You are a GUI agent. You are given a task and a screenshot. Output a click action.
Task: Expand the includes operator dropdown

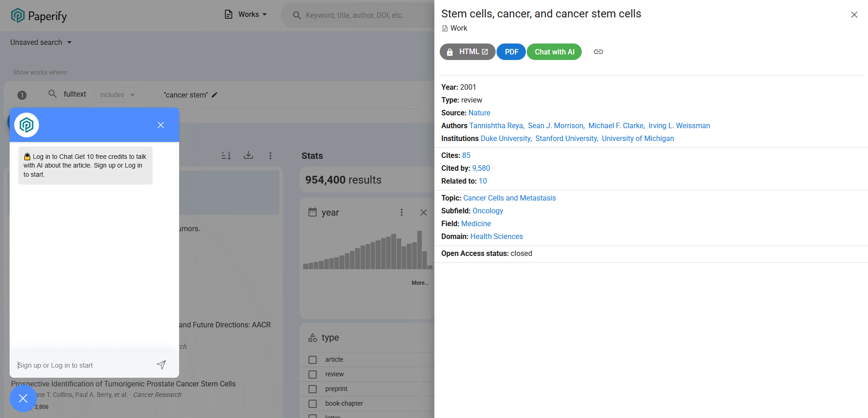click(x=118, y=95)
